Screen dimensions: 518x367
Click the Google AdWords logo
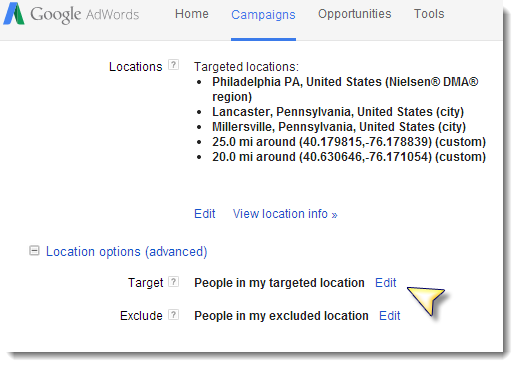pyautogui.click(x=71, y=14)
